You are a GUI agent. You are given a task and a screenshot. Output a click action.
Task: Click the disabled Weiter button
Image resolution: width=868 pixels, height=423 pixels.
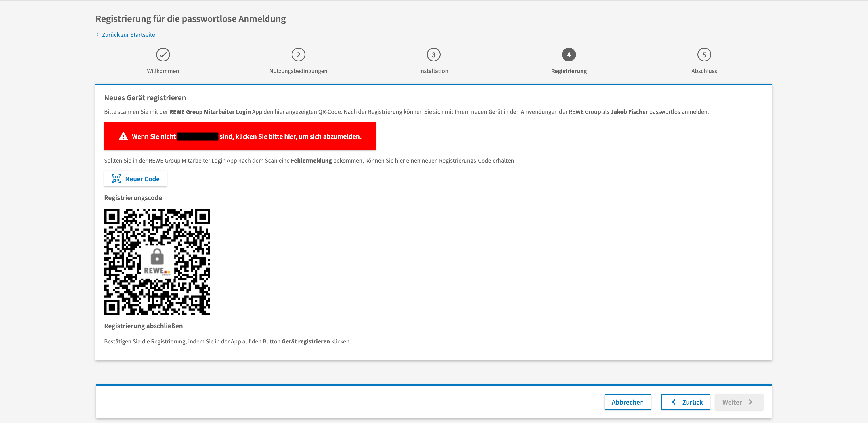pyautogui.click(x=739, y=402)
